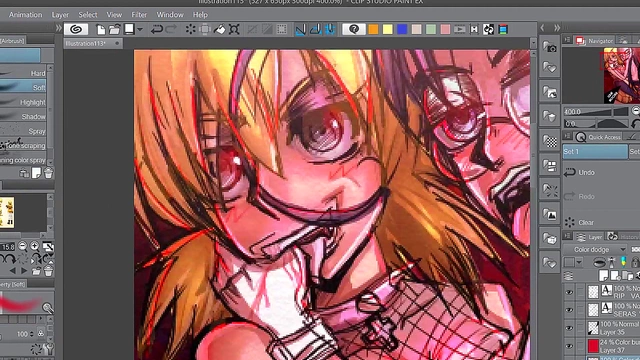
Task: Open the Navigator palette tab
Action: coord(595,40)
